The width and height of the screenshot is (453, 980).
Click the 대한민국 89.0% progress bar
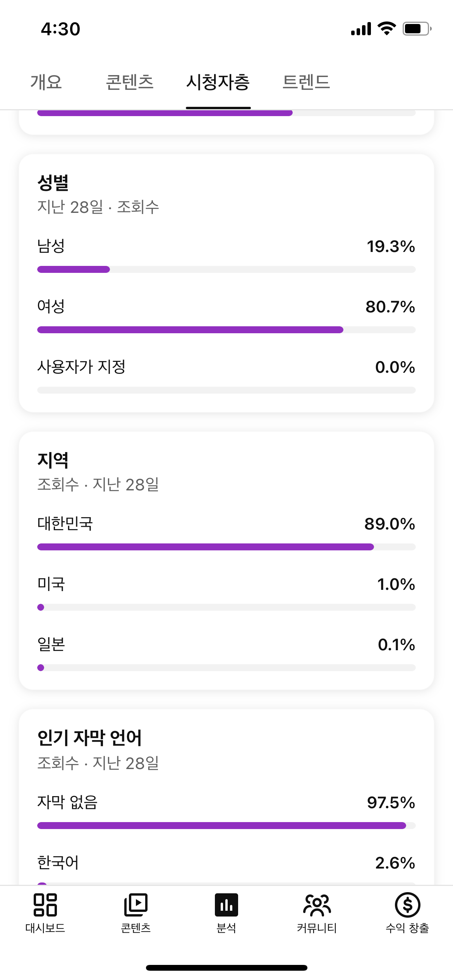226,547
